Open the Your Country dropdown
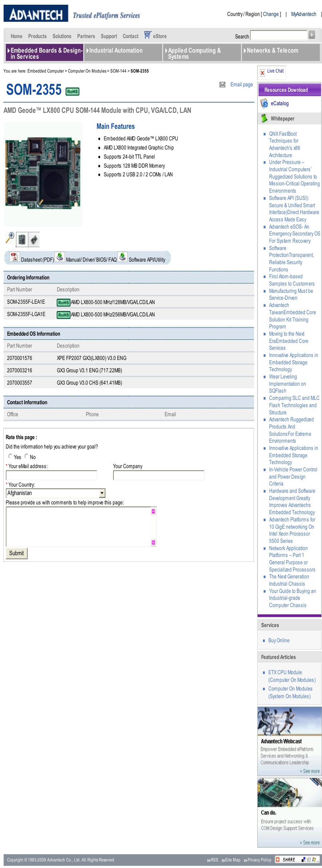Image resolution: width=322 pixels, height=868 pixels. (x=56, y=493)
